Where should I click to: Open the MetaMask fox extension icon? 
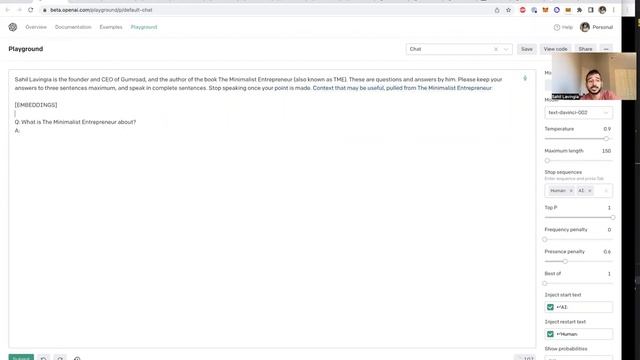pos(545,10)
